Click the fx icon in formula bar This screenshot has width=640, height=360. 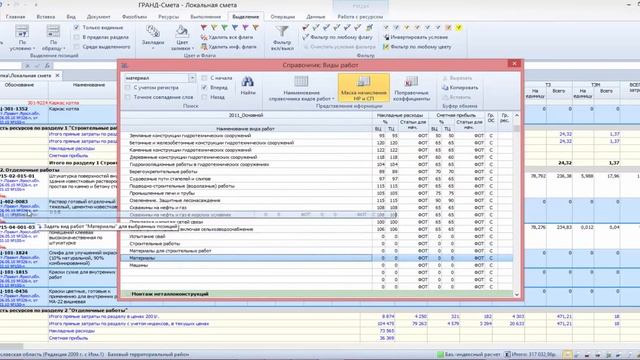(x=47, y=66)
